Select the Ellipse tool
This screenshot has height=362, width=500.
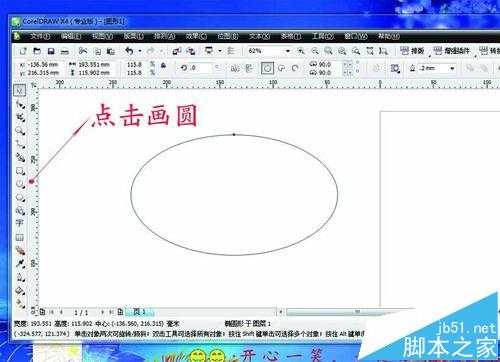pos(20,184)
